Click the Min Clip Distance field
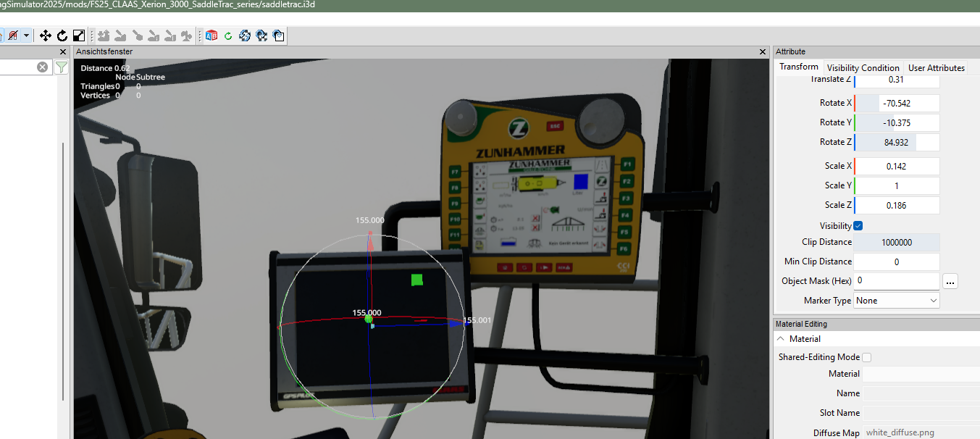The image size is (980, 439). point(897,262)
